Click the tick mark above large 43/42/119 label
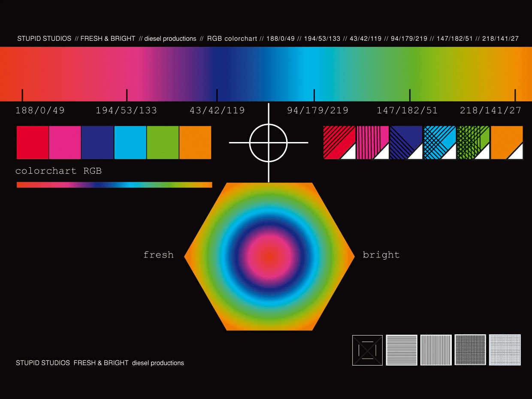The image size is (532, 399). [217, 95]
